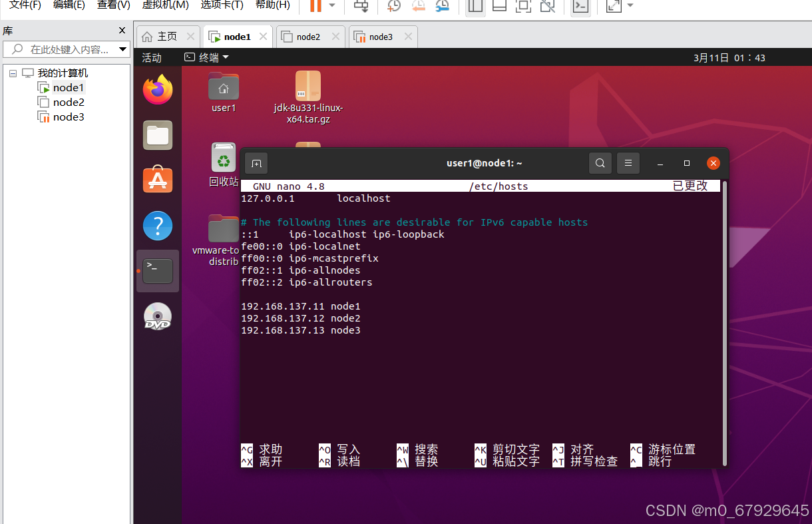Image resolution: width=812 pixels, height=524 pixels.
Task: Close the node2 tab
Action: pos(335,37)
